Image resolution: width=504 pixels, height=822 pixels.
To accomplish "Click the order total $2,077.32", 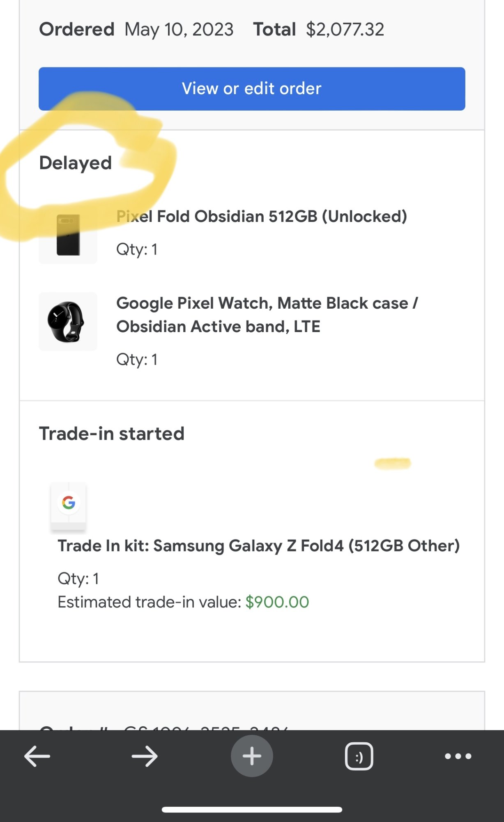I will [x=345, y=30].
